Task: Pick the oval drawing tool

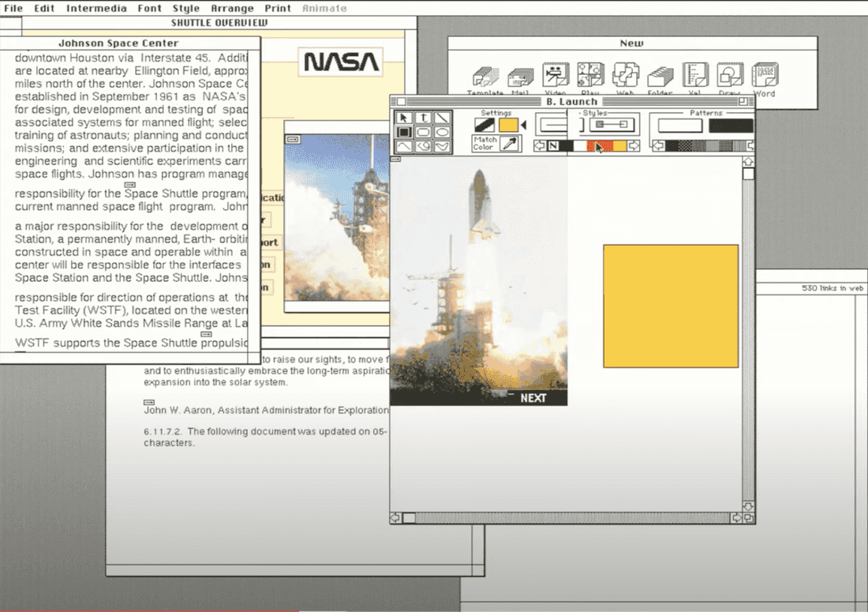Action: tap(442, 131)
